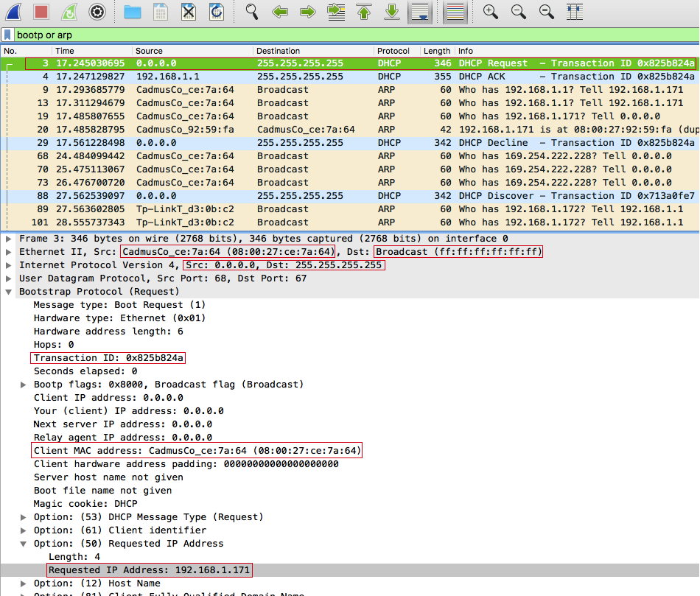The height and width of the screenshot is (596, 700).
Task: Expand Option 61 Client identifier
Action: click(24, 530)
